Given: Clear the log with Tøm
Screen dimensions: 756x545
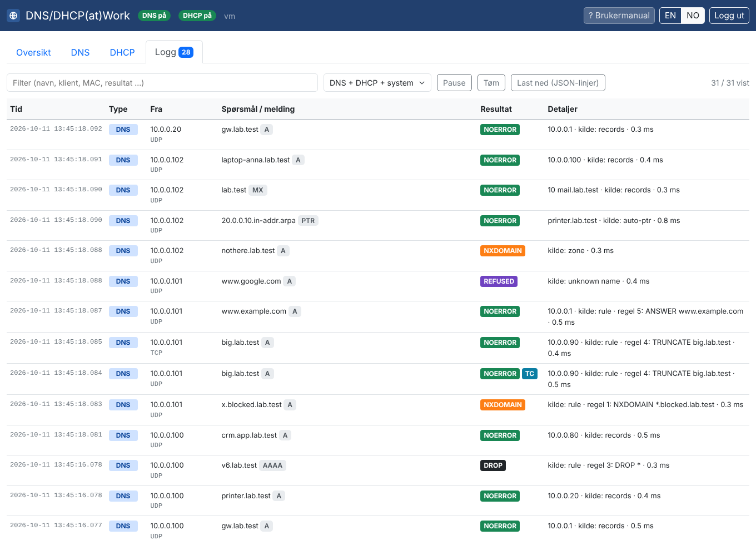Looking at the screenshot, I should tap(491, 83).
